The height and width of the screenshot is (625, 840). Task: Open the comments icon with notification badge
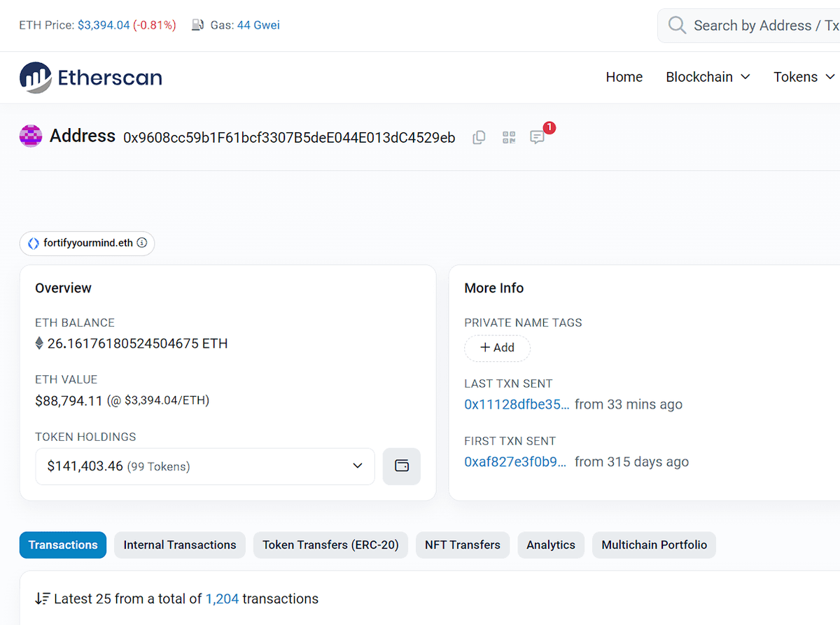pyautogui.click(x=538, y=136)
